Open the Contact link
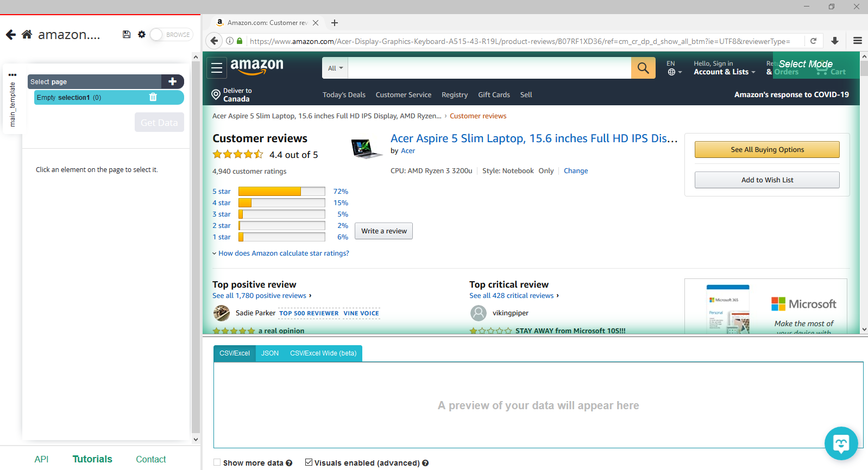Image resolution: width=868 pixels, height=470 pixels. (x=151, y=459)
